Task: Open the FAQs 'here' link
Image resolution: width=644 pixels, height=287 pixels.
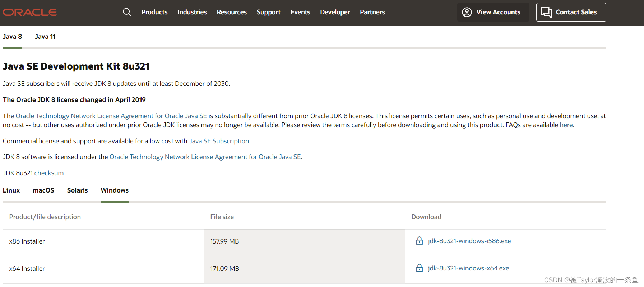Action: click(566, 125)
